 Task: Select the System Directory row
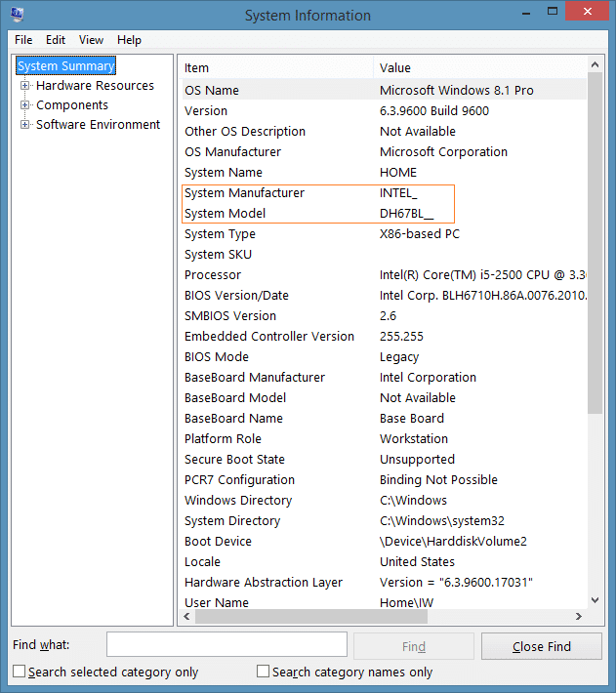pos(384,520)
